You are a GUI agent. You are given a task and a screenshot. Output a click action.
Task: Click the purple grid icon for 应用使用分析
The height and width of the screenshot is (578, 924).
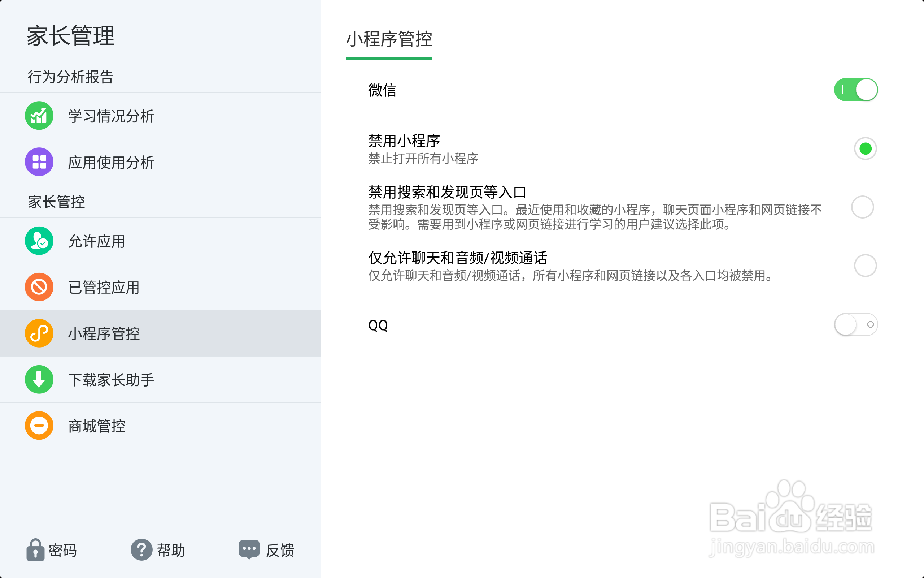[39, 162]
